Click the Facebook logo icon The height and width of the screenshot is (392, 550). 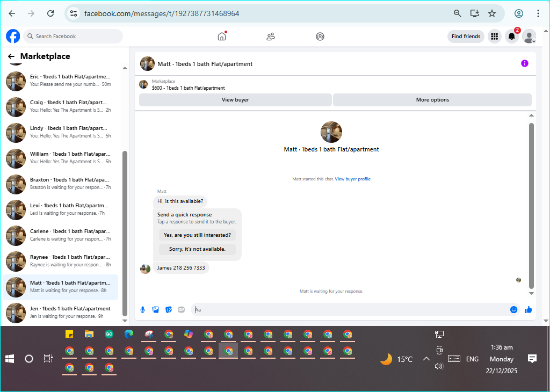[x=13, y=36]
